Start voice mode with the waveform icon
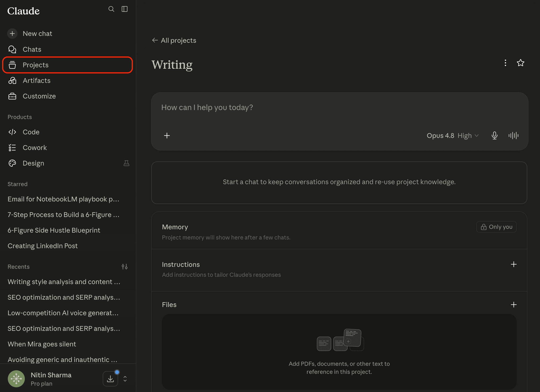The image size is (540, 392). click(513, 136)
